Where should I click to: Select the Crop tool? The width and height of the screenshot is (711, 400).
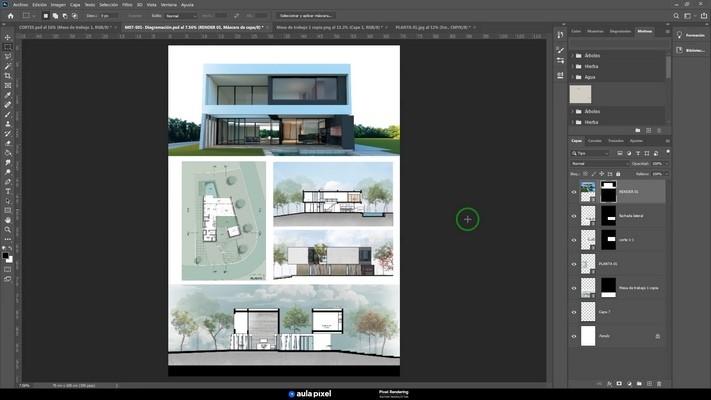pos(8,76)
